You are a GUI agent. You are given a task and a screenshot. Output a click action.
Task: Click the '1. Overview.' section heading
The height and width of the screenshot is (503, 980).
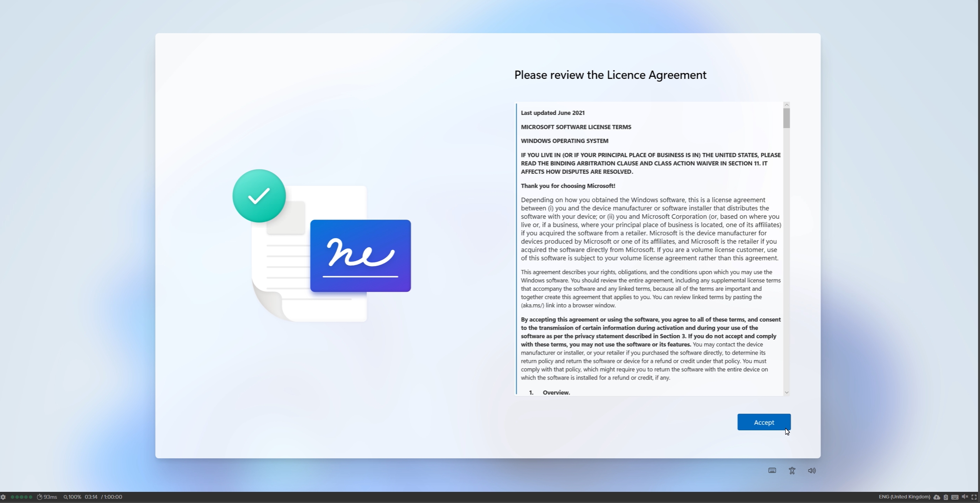click(549, 392)
